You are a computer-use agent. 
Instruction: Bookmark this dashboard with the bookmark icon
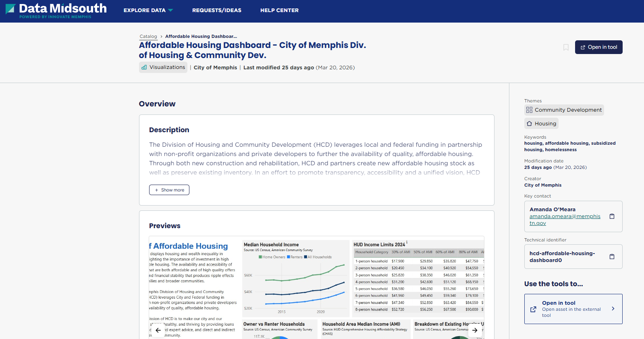566,48
